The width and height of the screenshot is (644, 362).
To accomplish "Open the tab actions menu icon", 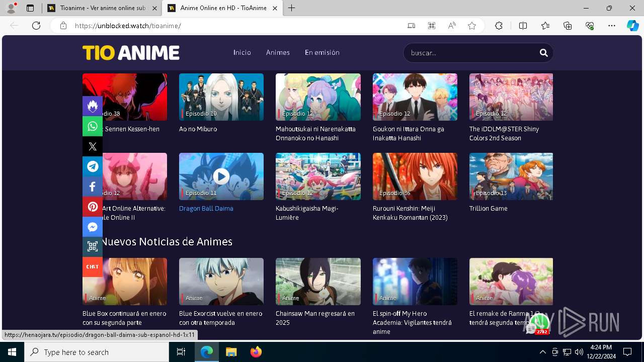I will coord(30,8).
